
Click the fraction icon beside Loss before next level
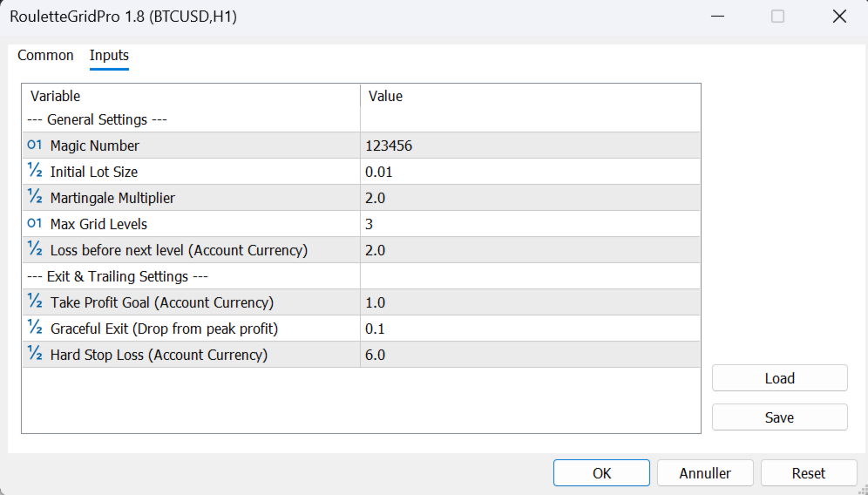pyautogui.click(x=35, y=250)
